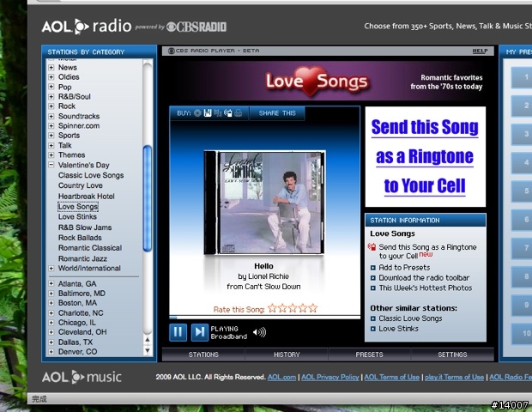The image size is (532, 412).
Task: Expand the Rock category
Action: (51, 106)
